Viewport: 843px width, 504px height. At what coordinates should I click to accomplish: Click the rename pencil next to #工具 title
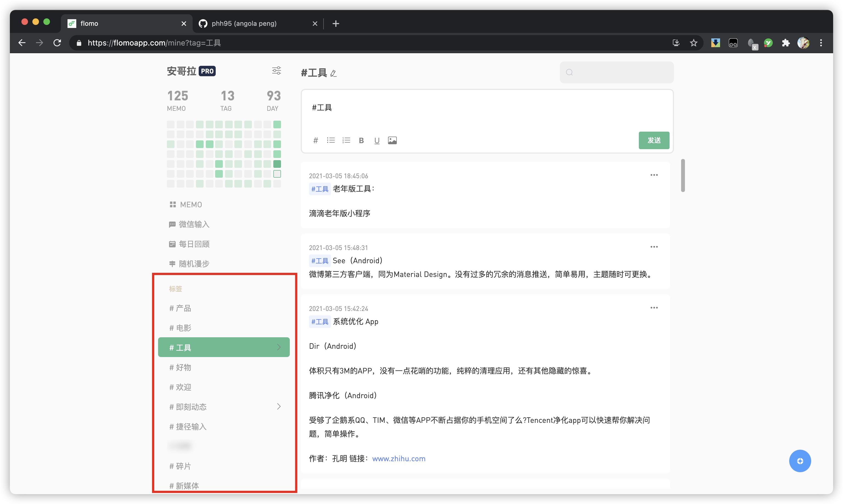click(333, 73)
